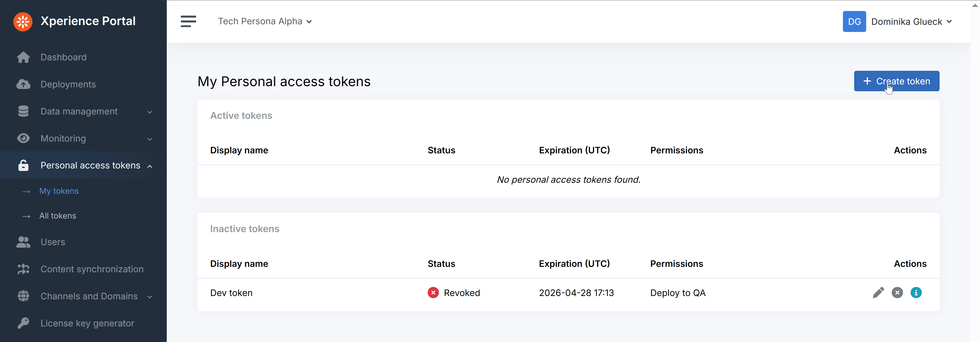
Task: Expand the Monitoring submenu chevron
Action: [150, 139]
